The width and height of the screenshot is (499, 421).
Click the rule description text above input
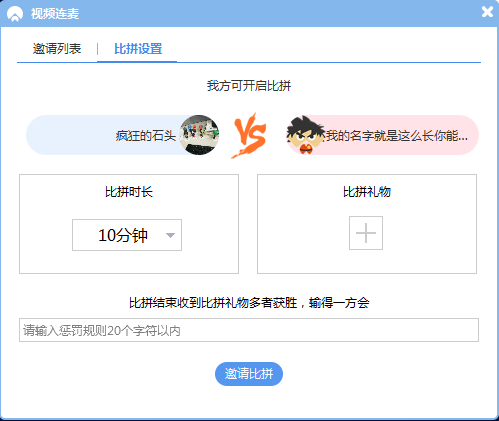pos(249,303)
